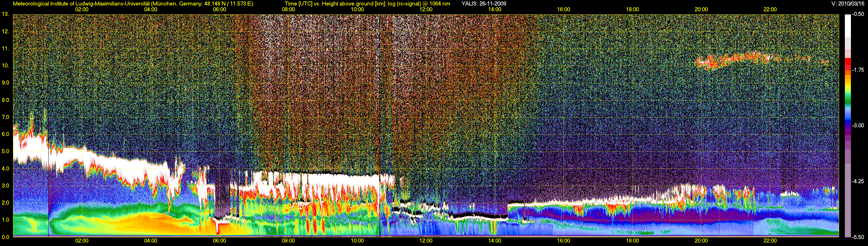The height and width of the screenshot is (246, 868).
Task: Click the 13. height axis label
Action: pyautogui.click(x=5, y=14)
